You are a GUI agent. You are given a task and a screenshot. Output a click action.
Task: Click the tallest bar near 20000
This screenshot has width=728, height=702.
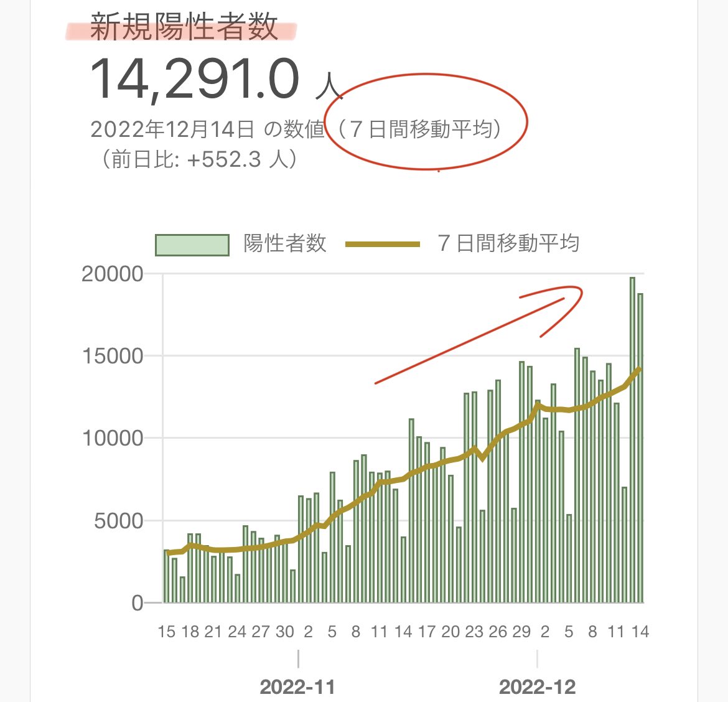click(632, 439)
